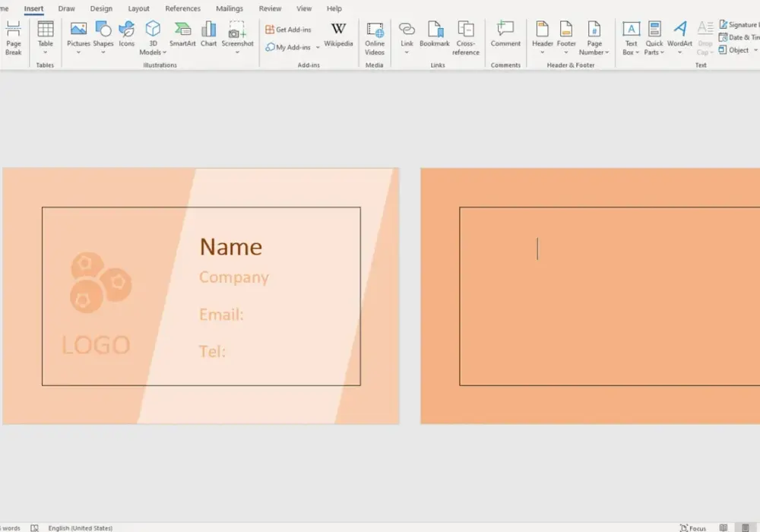Switch to Print Layout view
The height and width of the screenshot is (532, 760).
point(746,528)
